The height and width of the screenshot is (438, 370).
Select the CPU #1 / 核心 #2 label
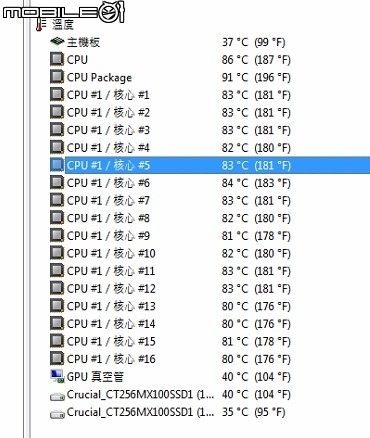tap(108, 113)
